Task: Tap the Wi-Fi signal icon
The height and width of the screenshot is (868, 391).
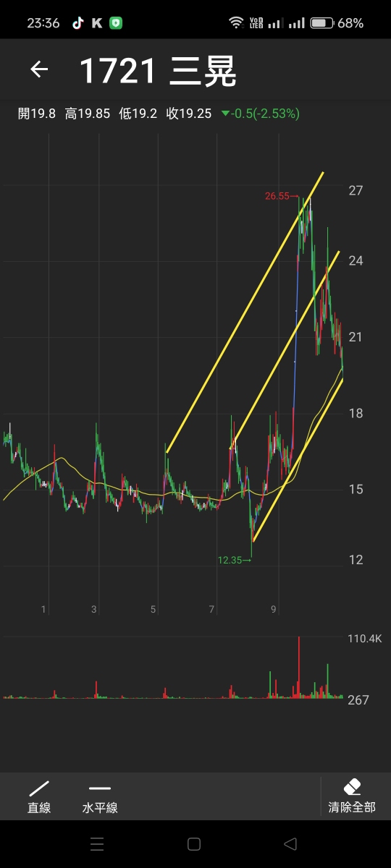Action: (x=236, y=22)
